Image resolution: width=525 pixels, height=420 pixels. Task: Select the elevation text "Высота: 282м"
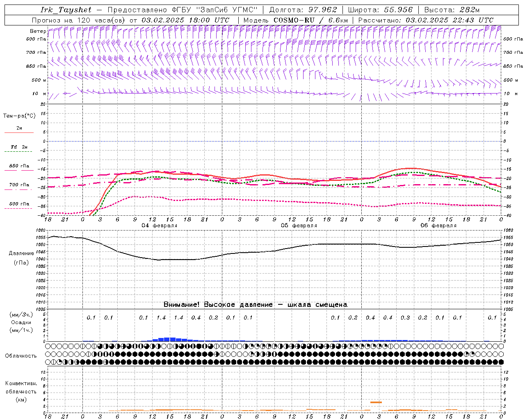point(452,10)
